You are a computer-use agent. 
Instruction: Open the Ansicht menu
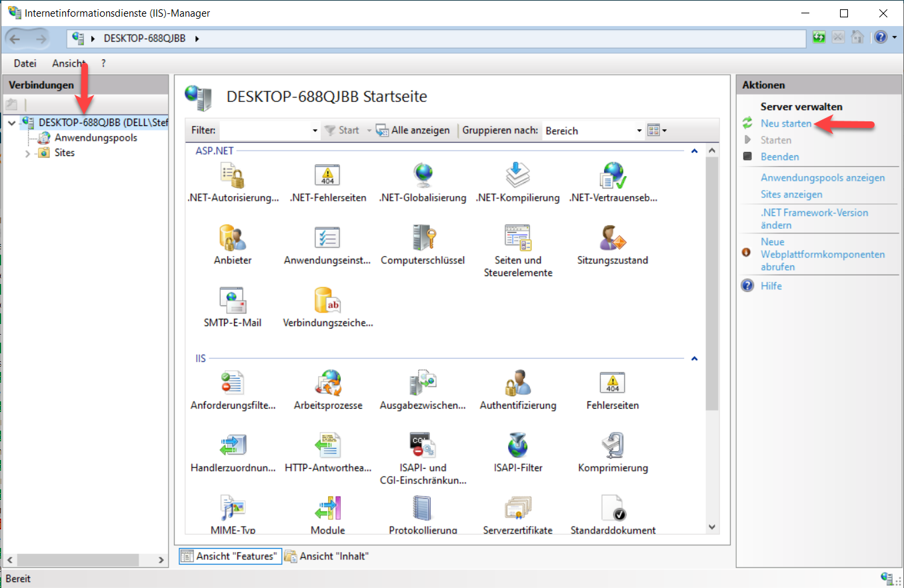69,63
